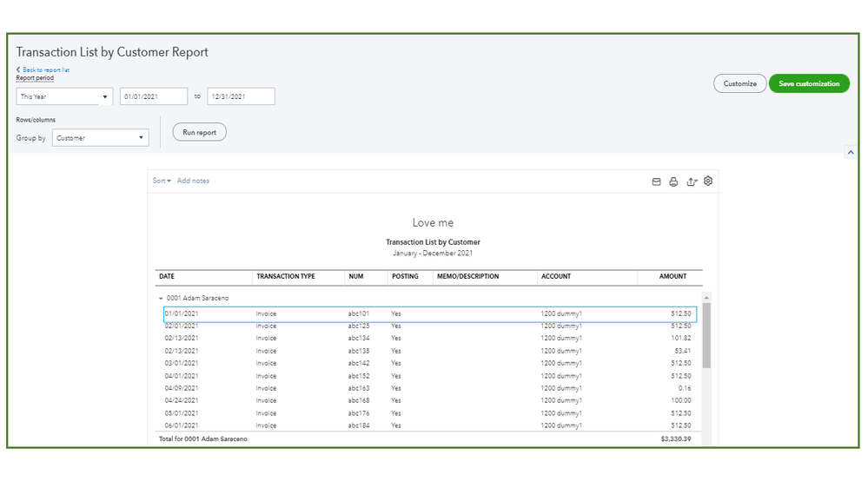868x488 pixels.
Task: Click the AMOUNT column header
Action: (672, 277)
